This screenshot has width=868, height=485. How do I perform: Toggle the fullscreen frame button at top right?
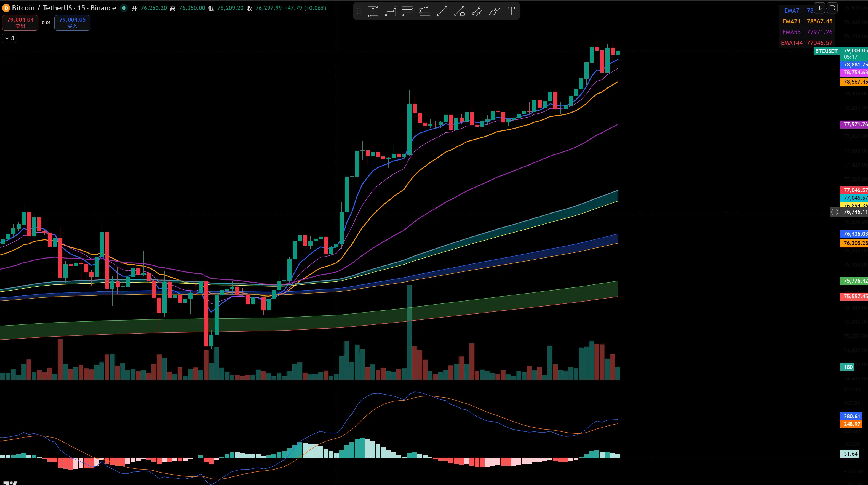pos(832,8)
